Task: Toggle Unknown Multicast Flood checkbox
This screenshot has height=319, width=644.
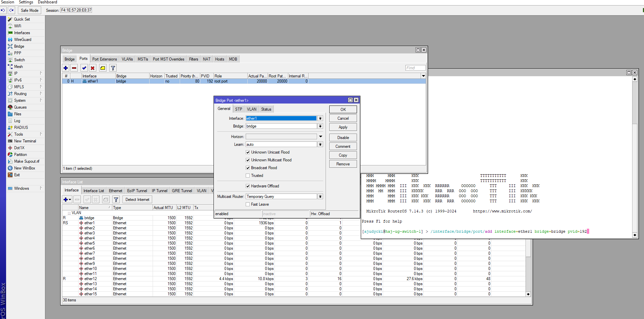Action: pos(248,160)
